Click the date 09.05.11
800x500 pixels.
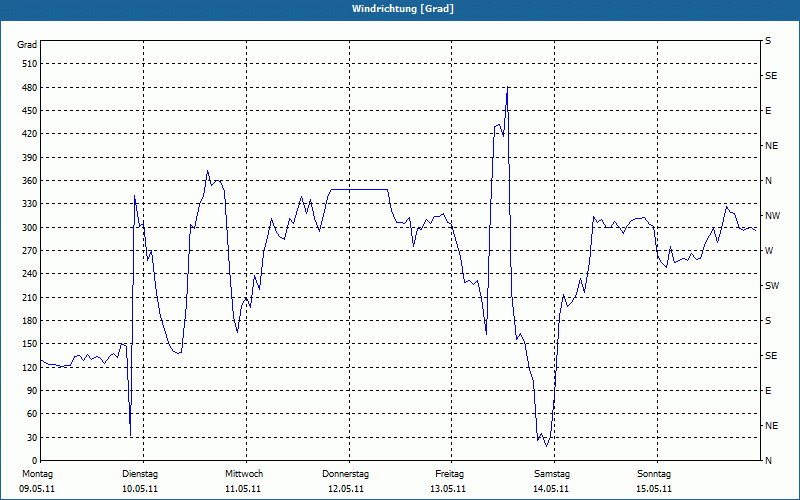coord(37,489)
